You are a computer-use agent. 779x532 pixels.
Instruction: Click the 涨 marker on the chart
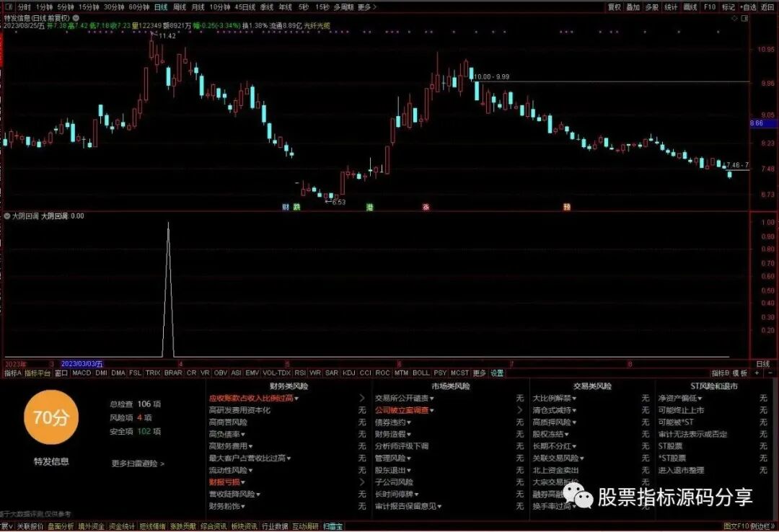click(426, 207)
